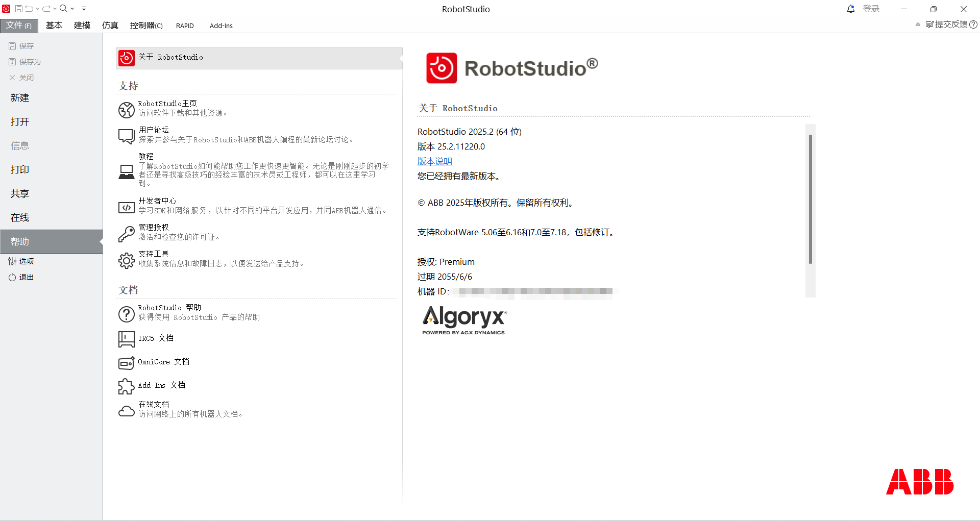Expand the quick access toolbar customize menu
This screenshot has width=980, height=521.
coord(84,9)
